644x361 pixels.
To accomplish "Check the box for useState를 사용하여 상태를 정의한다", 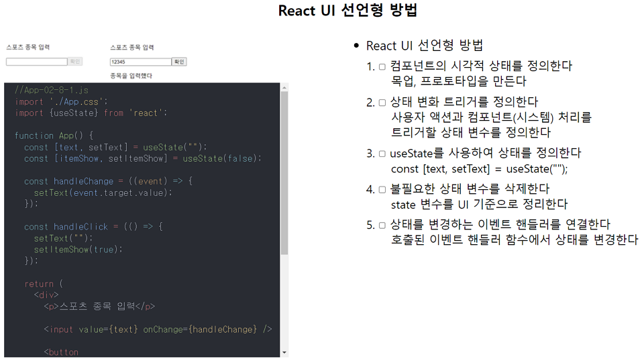I will [x=382, y=154].
